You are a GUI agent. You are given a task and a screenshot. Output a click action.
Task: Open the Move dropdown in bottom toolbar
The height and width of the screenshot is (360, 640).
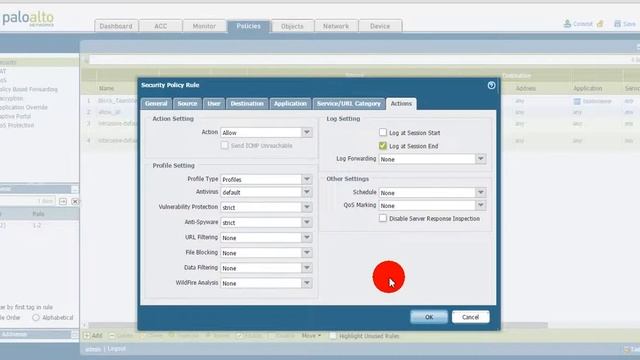click(x=311, y=336)
